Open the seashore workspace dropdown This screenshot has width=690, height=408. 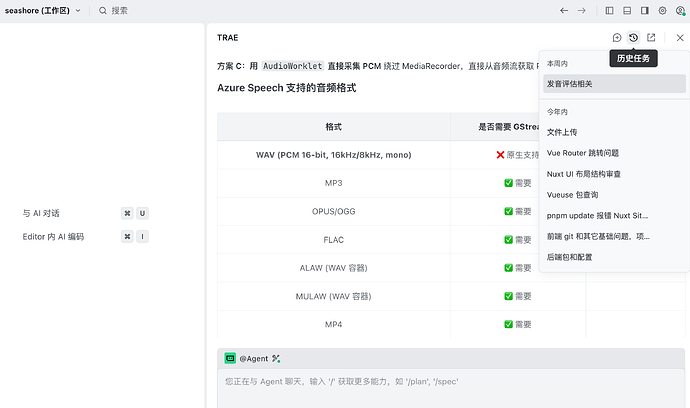(43, 11)
